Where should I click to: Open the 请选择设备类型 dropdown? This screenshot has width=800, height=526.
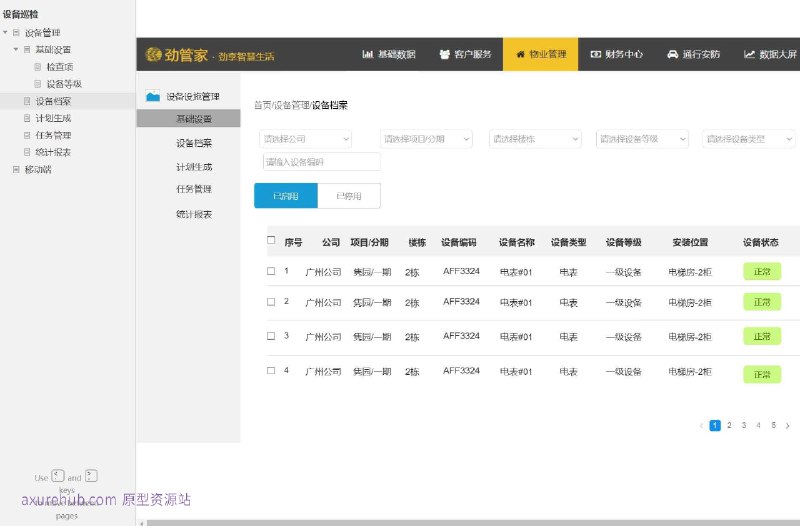pos(749,139)
